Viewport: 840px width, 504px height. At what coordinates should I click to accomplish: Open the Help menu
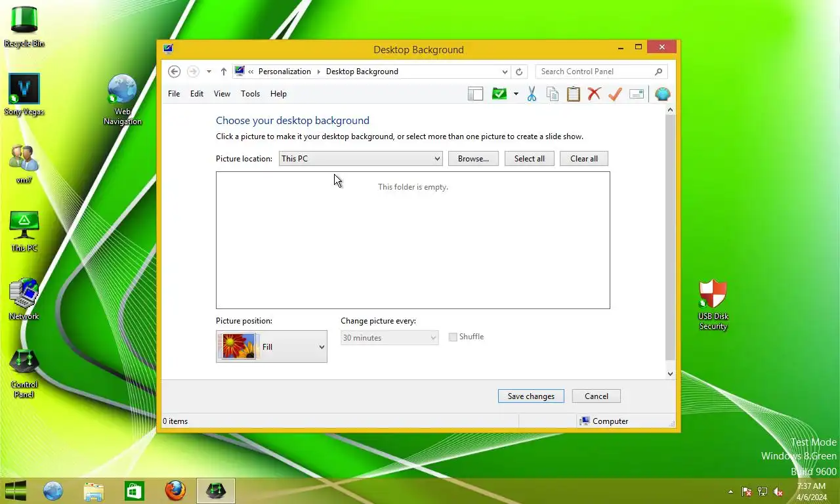[x=278, y=94]
